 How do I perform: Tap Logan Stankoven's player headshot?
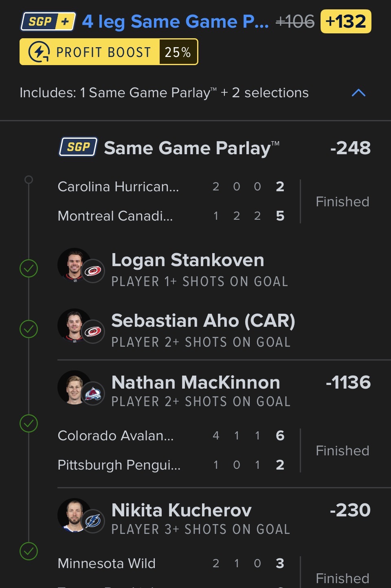[74, 264]
